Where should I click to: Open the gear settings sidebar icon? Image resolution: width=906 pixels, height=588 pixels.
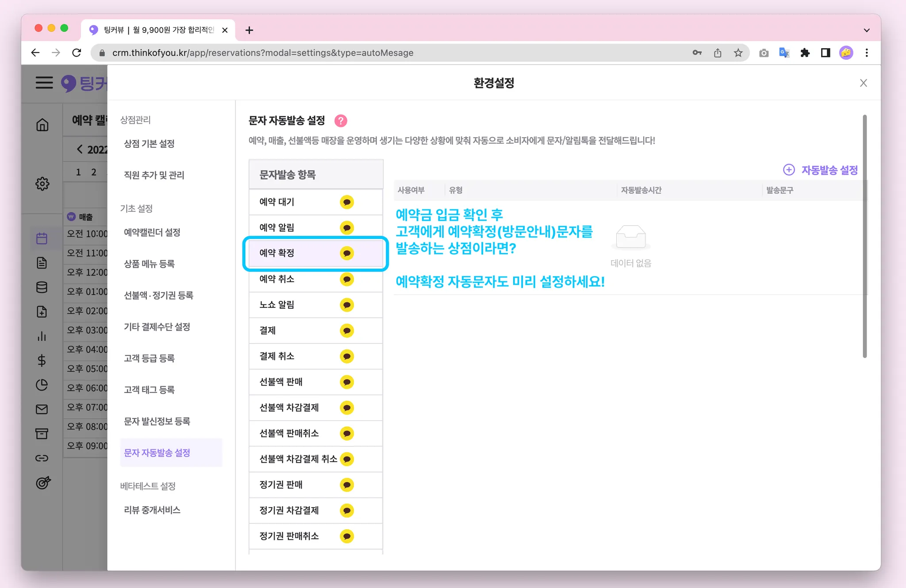coord(42,184)
